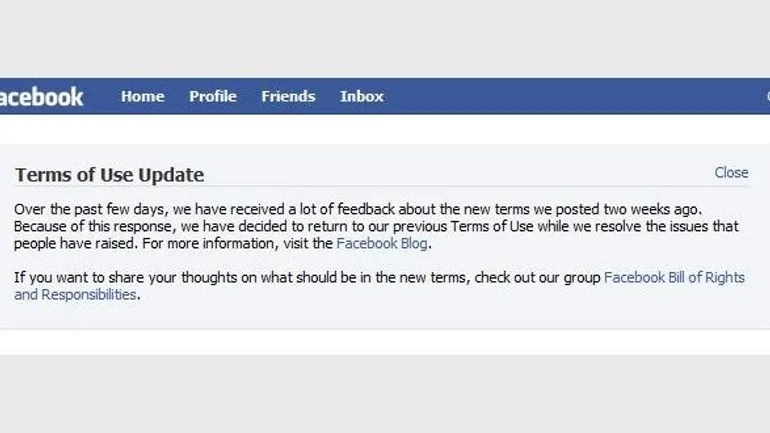Select Friends in the navigation bar
770x433 pixels.
point(288,97)
